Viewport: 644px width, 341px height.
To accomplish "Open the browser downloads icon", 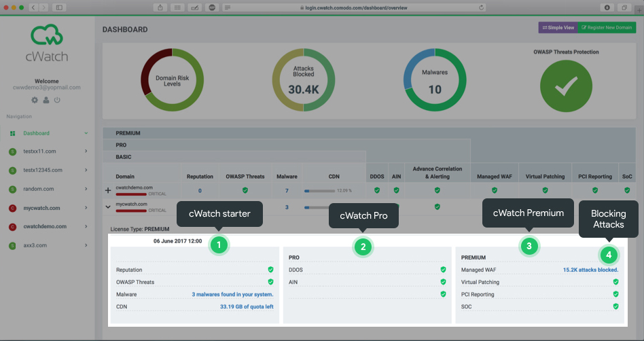I will (607, 7).
